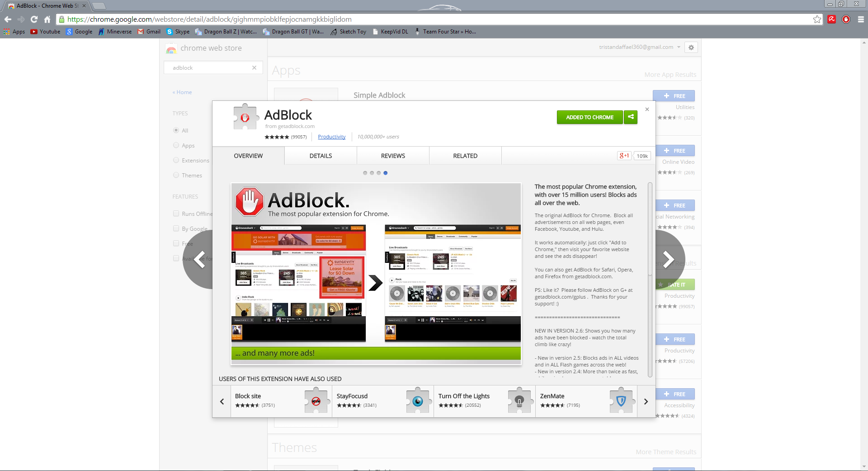Open More Theme Results link
This screenshot has height=471, width=868.
tap(666, 452)
